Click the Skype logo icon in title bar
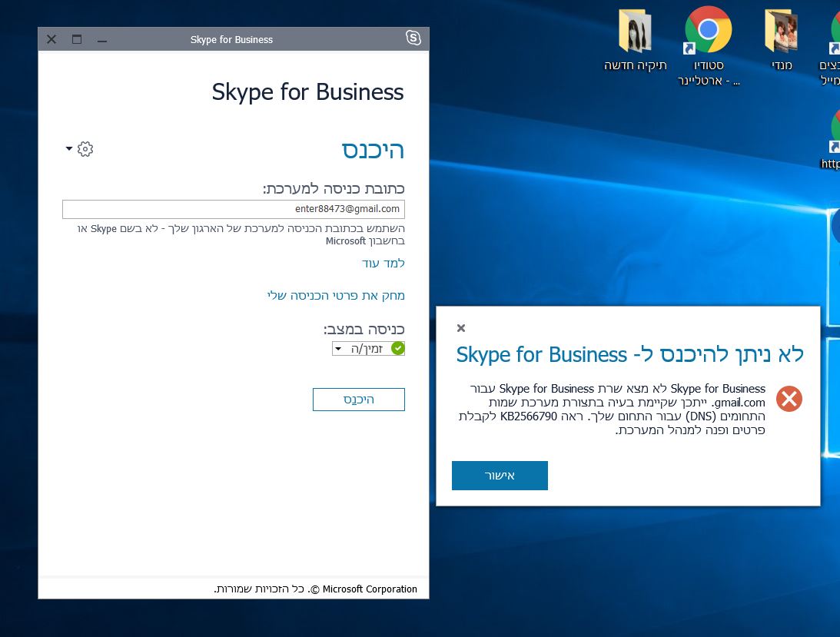The image size is (840, 637). [413, 38]
